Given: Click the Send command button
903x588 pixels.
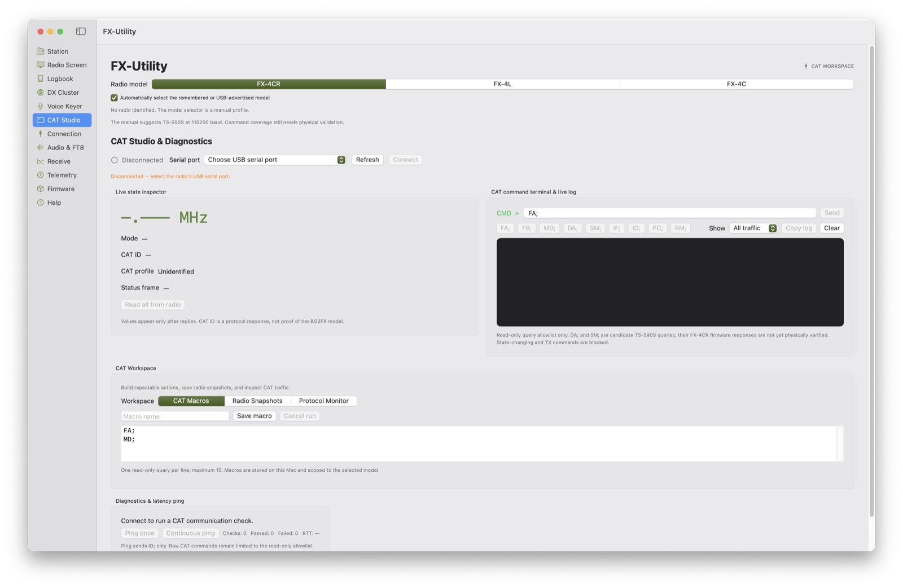Looking at the screenshot, I should pos(832,213).
